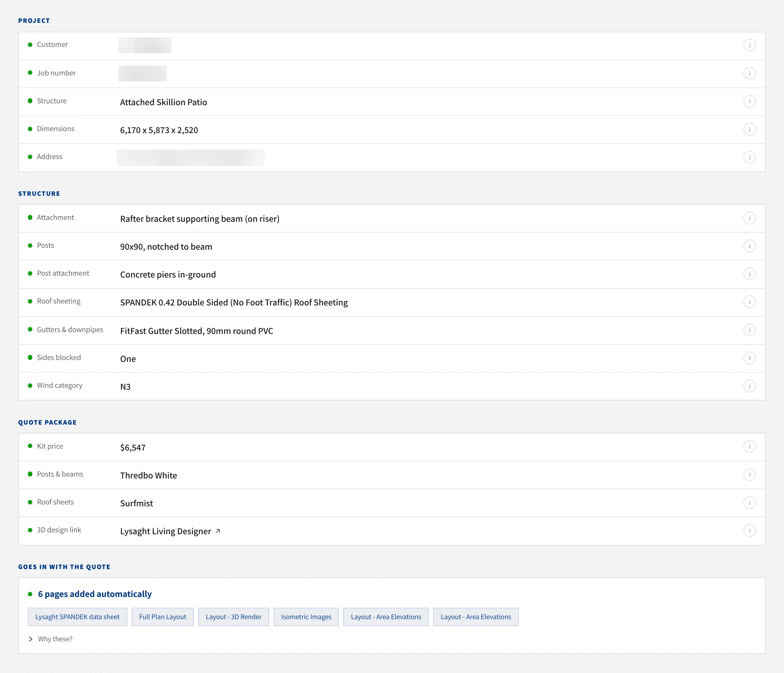Show info for 3D design link row

749,531
